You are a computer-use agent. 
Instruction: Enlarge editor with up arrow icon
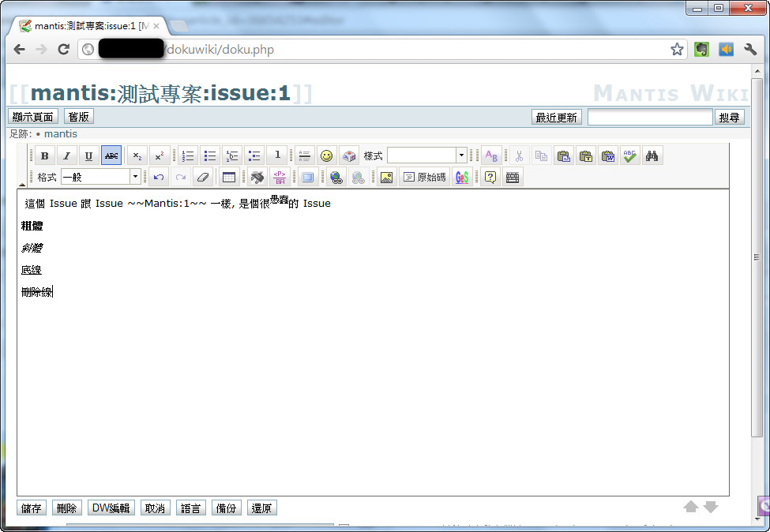[x=691, y=507]
